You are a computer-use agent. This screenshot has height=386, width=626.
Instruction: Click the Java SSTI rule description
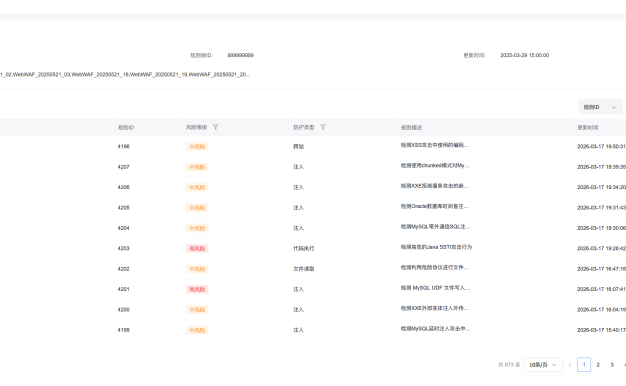436,247
